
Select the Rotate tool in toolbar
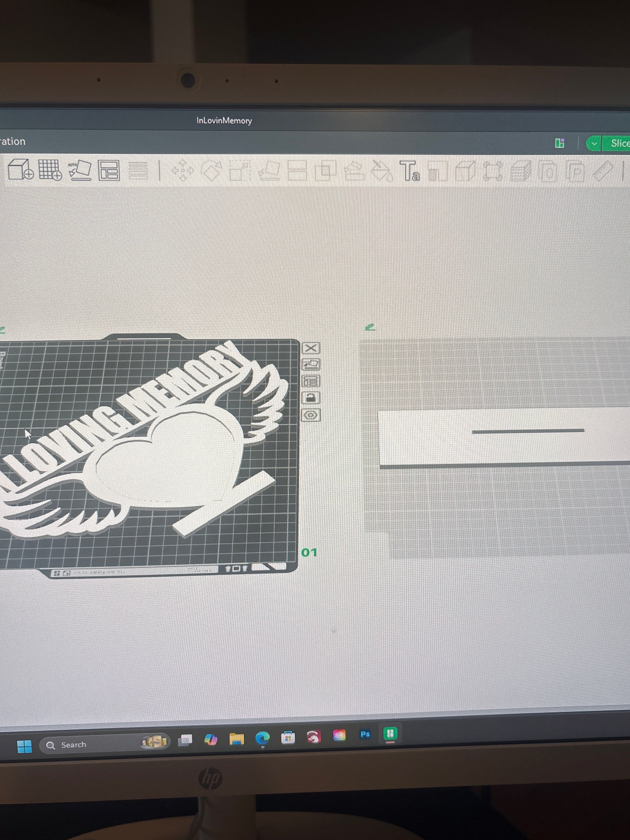(211, 170)
